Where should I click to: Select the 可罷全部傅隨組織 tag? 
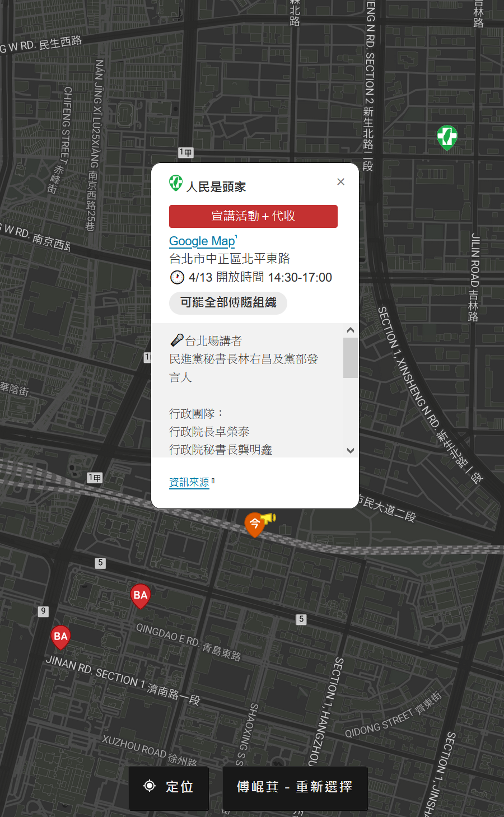228,303
